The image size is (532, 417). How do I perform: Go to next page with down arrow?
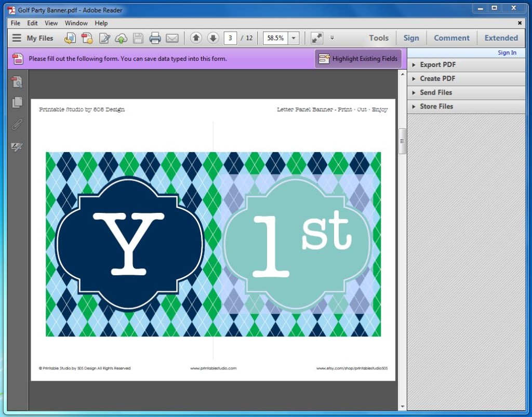click(212, 37)
